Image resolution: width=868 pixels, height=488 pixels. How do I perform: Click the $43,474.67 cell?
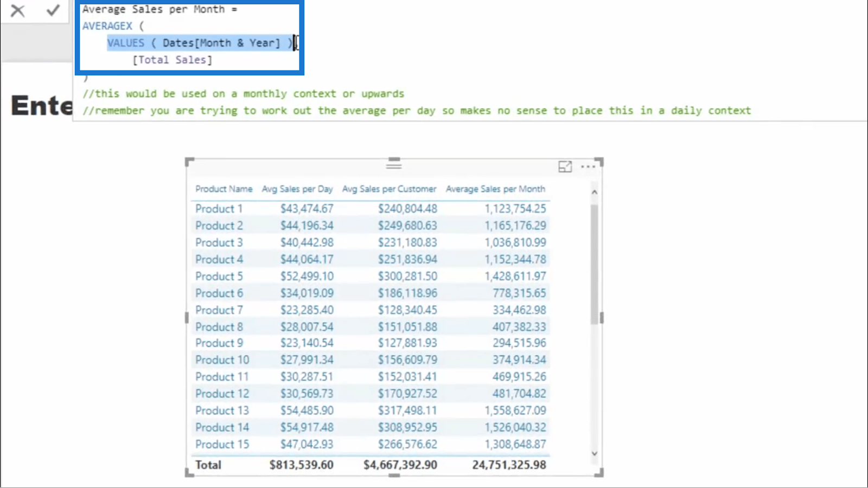click(307, 209)
